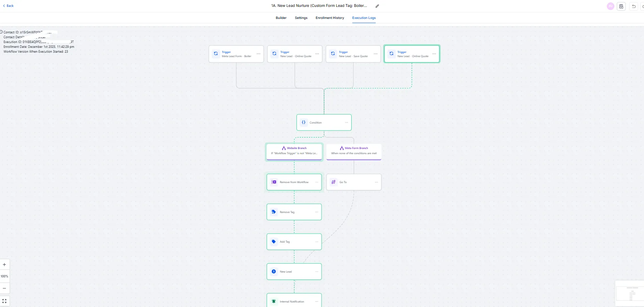Click the 100% zoom level indicator
This screenshot has height=307, width=644.
(x=4, y=276)
